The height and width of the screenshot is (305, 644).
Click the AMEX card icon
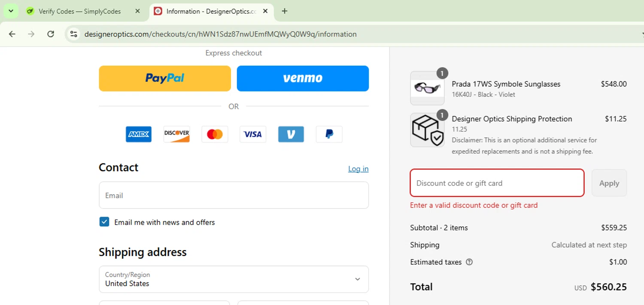coord(139,134)
